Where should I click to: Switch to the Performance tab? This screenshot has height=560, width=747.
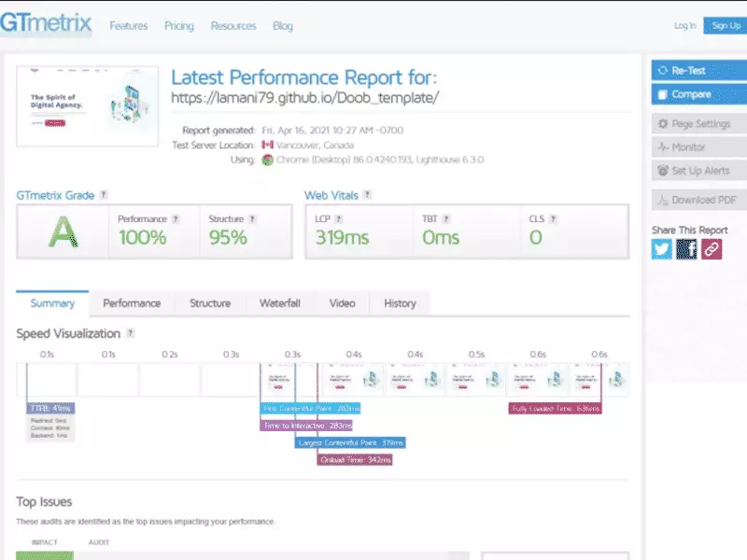pos(132,303)
